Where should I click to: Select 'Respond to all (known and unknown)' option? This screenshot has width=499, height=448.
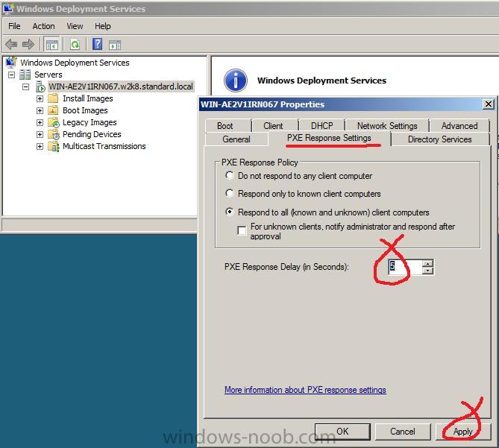(230, 212)
